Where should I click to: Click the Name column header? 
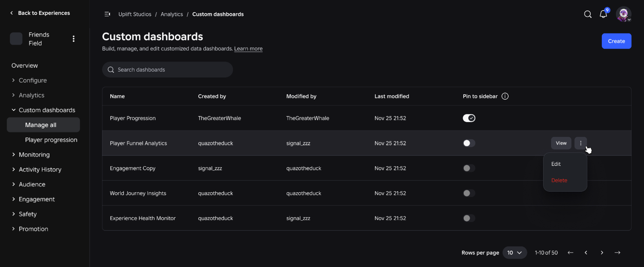pos(117,96)
